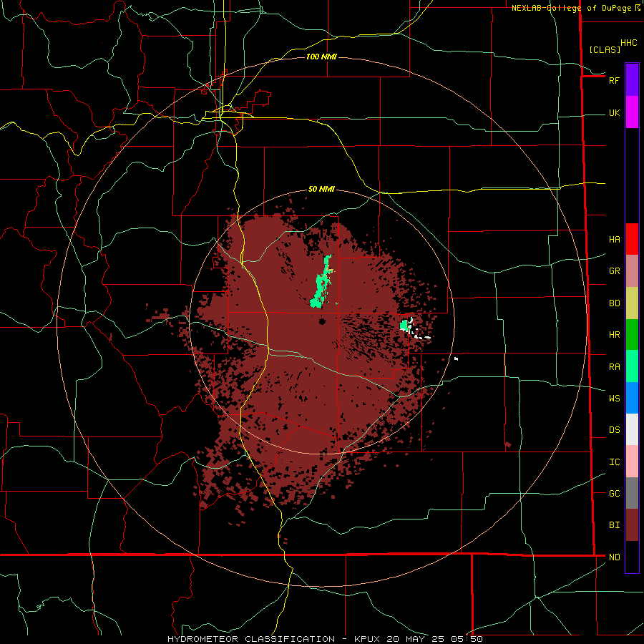Click the 05:50 timestamp
This screenshot has width=644, height=644.
[x=466, y=639]
